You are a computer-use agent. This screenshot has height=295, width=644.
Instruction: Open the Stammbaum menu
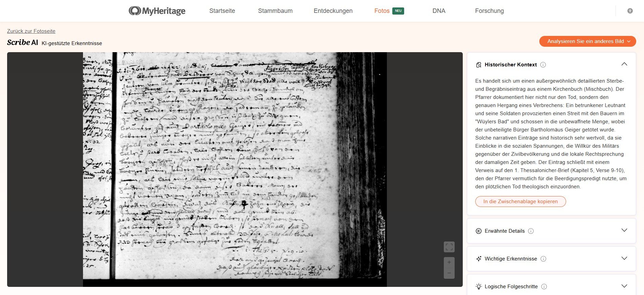[275, 11]
